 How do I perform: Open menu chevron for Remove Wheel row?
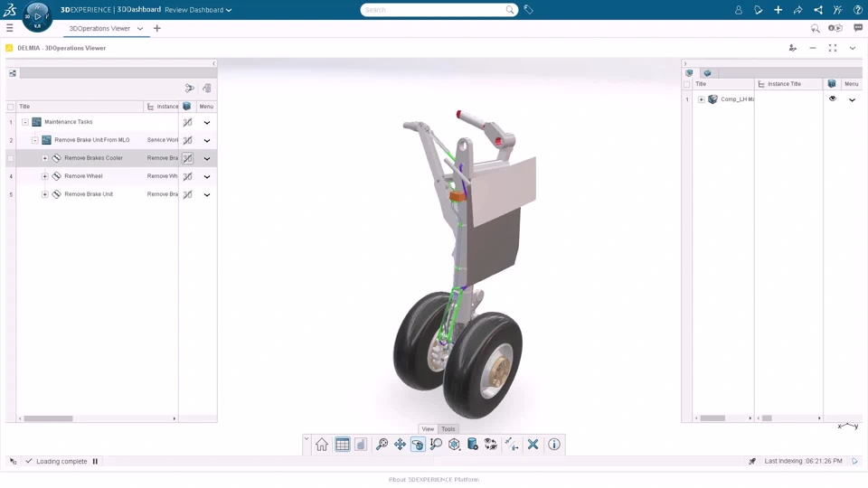(x=207, y=176)
